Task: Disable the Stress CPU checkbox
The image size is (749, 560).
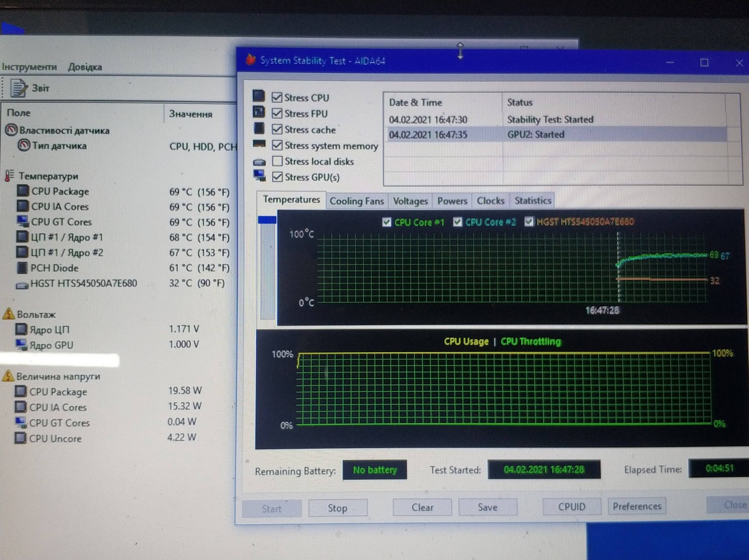Action: tap(277, 98)
